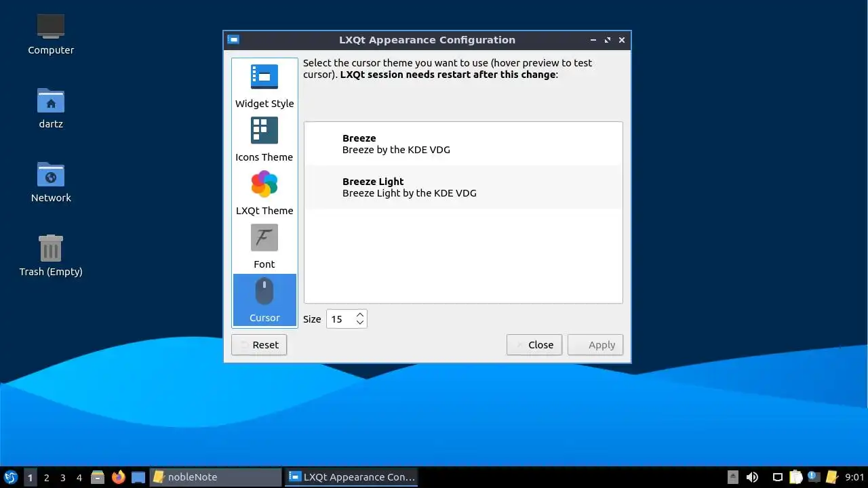Click the white window tray icon
Screen dimensions: 868x488
click(778, 477)
